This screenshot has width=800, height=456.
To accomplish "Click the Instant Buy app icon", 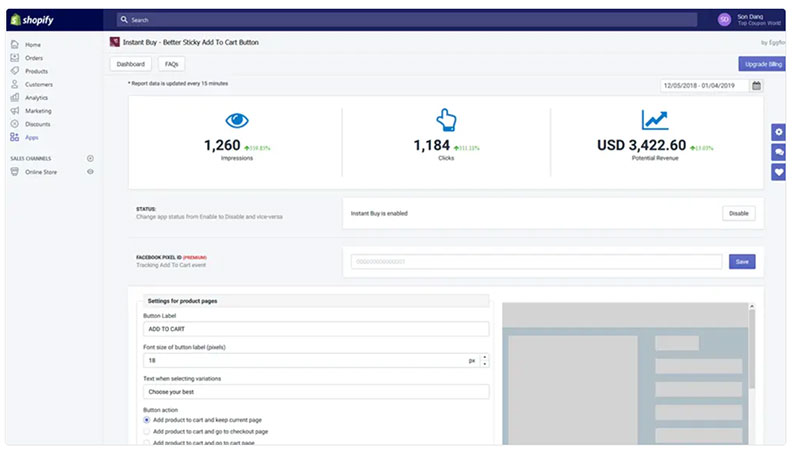I will pos(115,42).
